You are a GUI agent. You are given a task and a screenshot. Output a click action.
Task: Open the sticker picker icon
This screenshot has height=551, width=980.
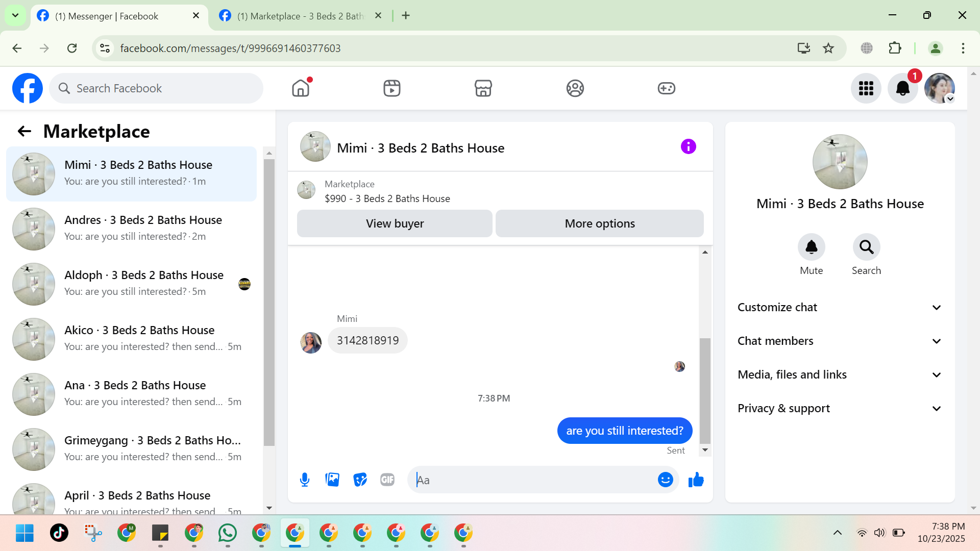360,480
